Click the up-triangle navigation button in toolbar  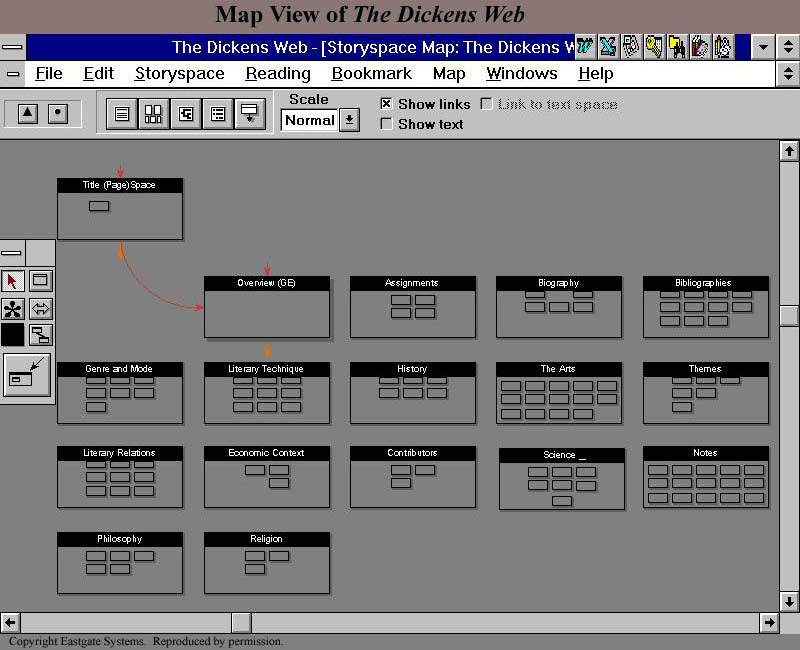pos(28,113)
